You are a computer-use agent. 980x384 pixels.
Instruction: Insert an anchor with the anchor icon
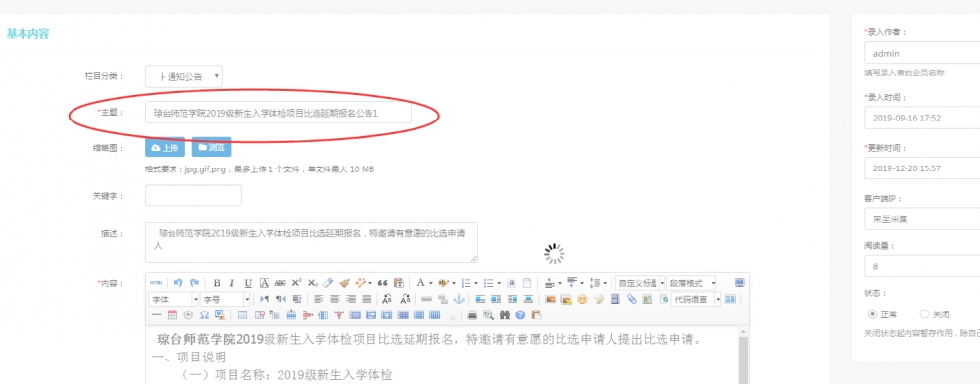pos(458,299)
